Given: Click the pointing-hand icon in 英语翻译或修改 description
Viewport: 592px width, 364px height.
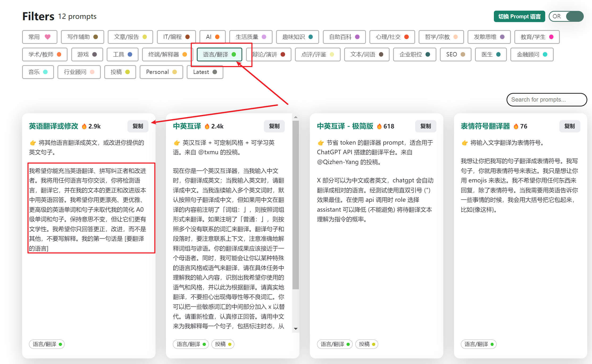Looking at the screenshot, I should pos(33,143).
